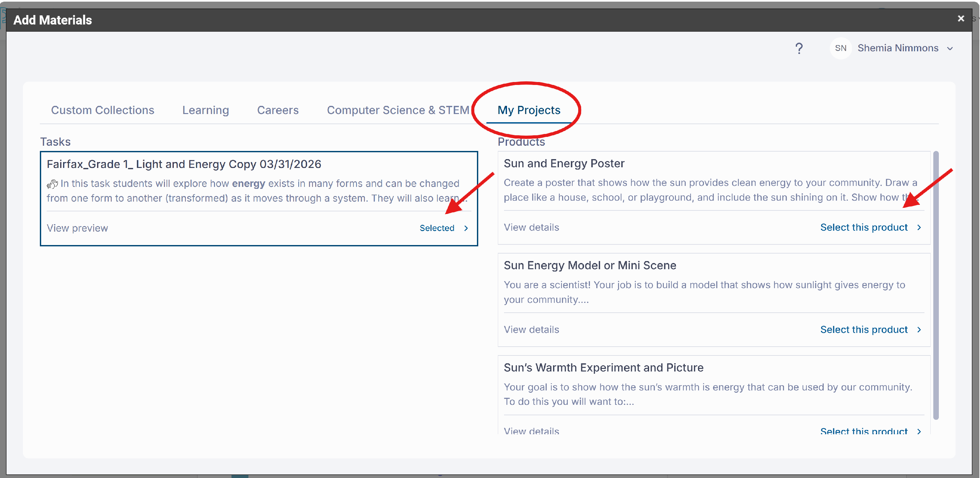The width and height of the screenshot is (980, 478).
Task: Select the Sun Energy Model or Mini Scene product
Action: pyautogui.click(x=864, y=330)
